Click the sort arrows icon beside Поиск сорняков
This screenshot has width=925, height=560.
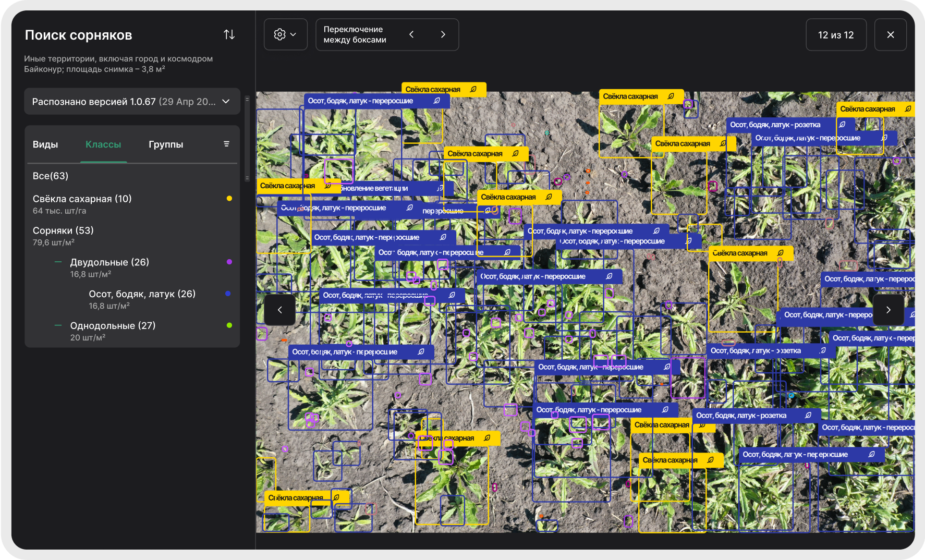click(229, 34)
